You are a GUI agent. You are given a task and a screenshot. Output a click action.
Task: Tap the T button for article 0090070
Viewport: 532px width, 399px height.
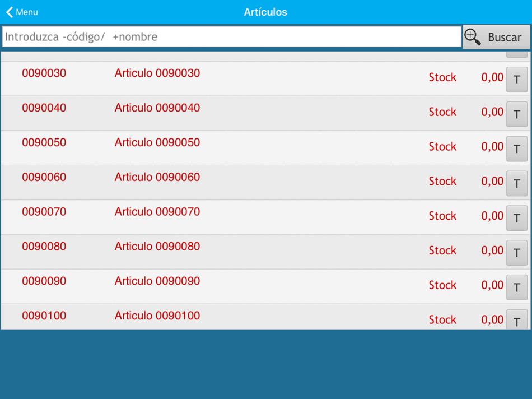517,218
